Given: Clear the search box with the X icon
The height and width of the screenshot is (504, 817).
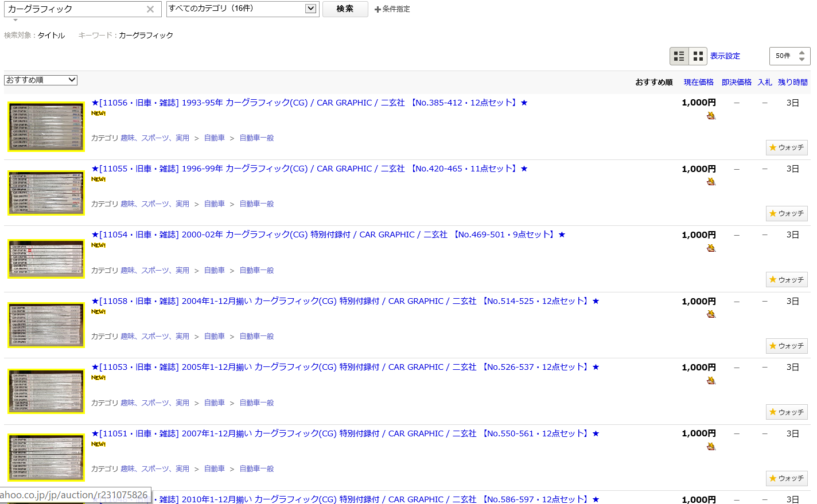Looking at the screenshot, I should pos(150,9).
